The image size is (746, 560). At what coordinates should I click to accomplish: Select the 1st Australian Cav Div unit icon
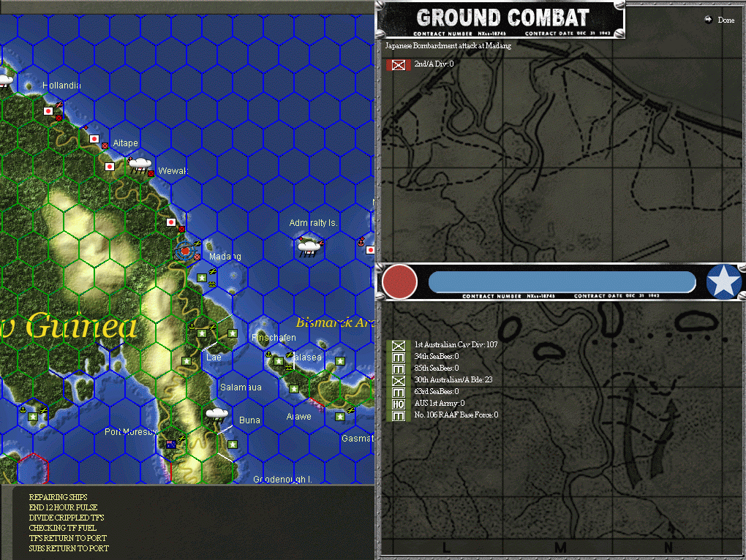coord(398,346)
